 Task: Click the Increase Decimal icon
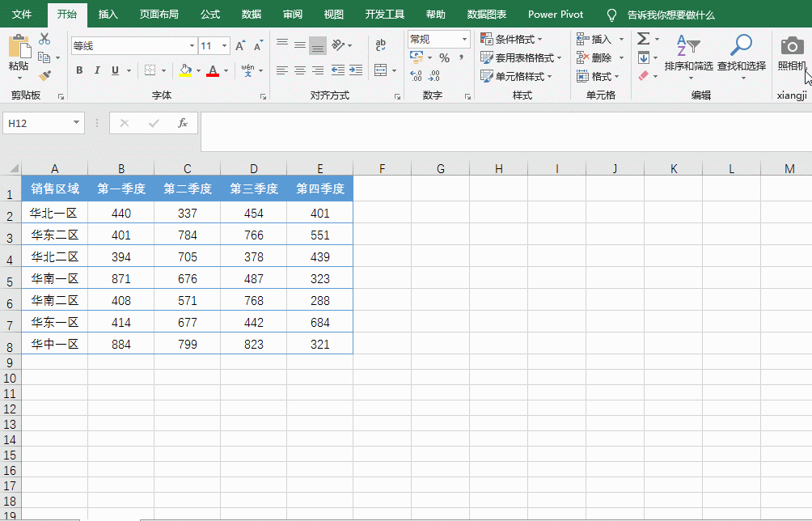point(417,76)
